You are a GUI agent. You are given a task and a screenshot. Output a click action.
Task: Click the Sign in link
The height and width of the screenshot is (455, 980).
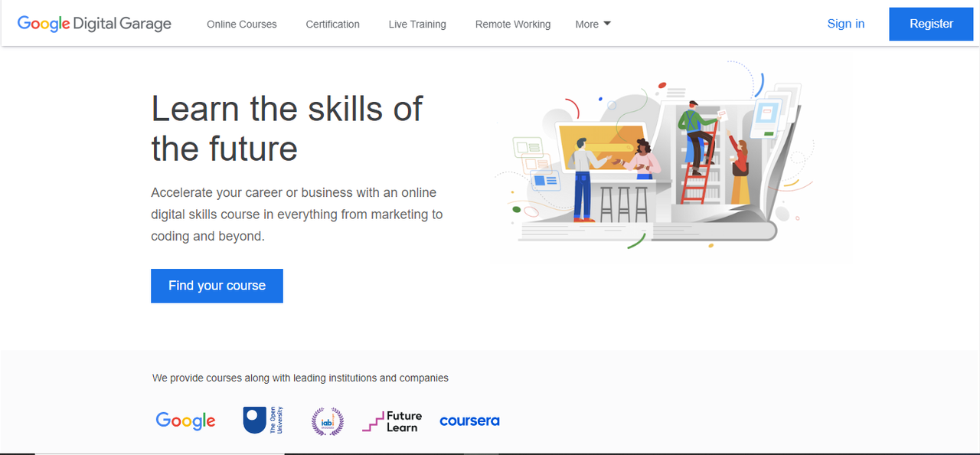pos(846,24)
